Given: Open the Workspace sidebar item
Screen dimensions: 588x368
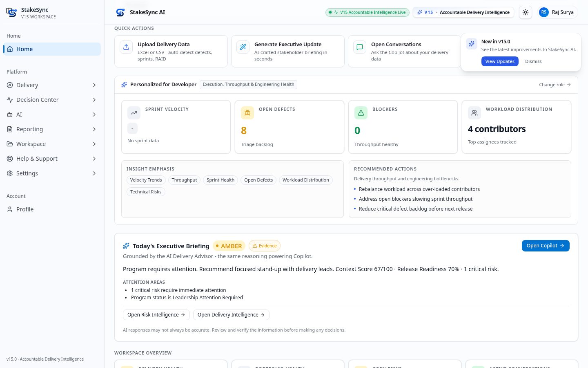Looking at the screenshot, I should (x=52, y=144).
